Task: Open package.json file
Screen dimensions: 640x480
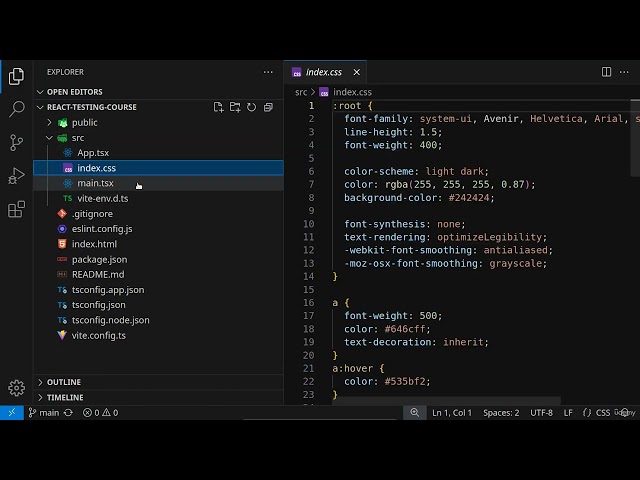Action: 158,260
